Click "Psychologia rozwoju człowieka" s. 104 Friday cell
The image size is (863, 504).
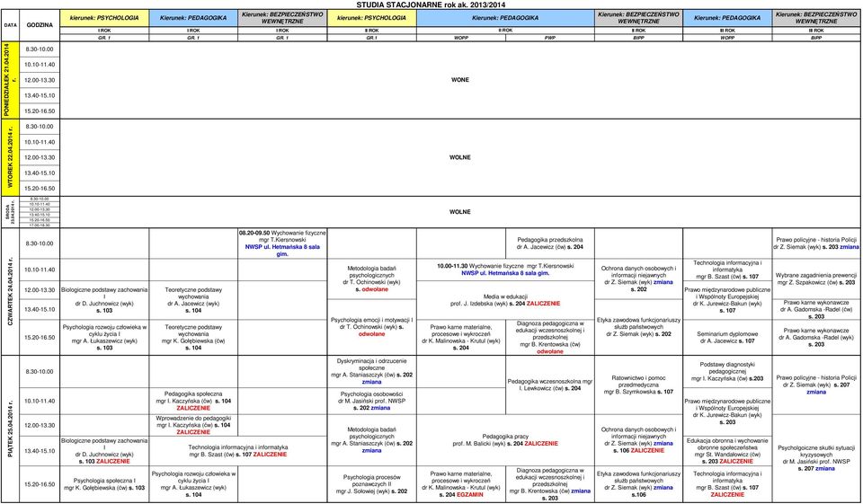tap(193, 483)
